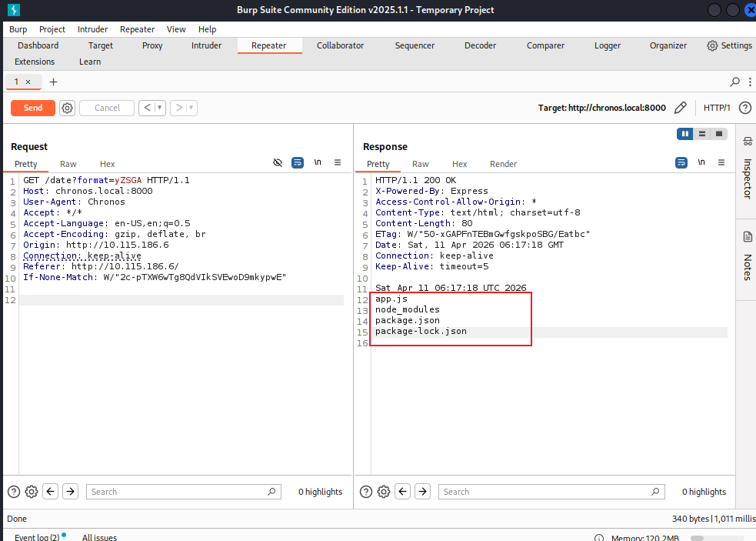Focus the Response search field

point(551,492)
